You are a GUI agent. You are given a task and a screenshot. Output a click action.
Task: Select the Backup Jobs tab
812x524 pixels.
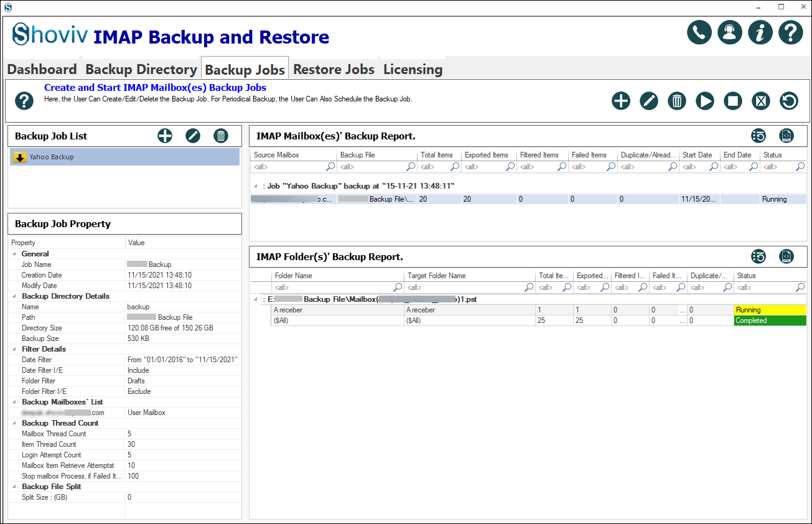click(x=245, y=69)
